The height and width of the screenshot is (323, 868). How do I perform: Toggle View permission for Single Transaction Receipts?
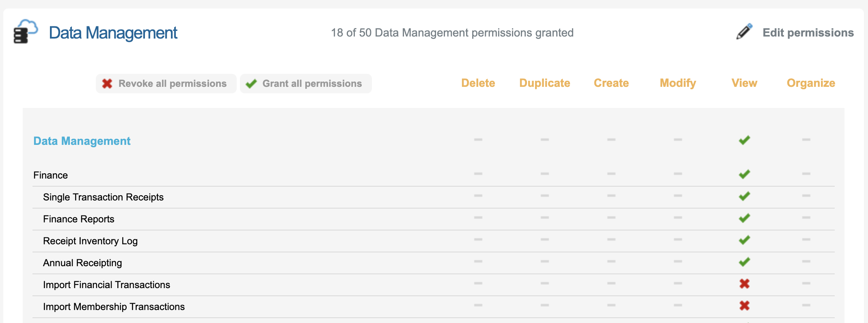pos(744,196)
